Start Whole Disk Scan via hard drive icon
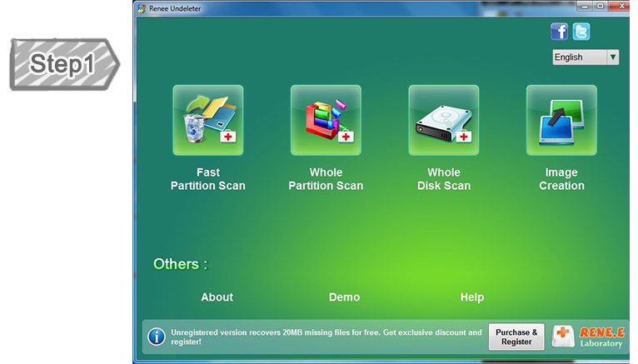The width and height of the screenshot is (638, 364). [443, 121]
